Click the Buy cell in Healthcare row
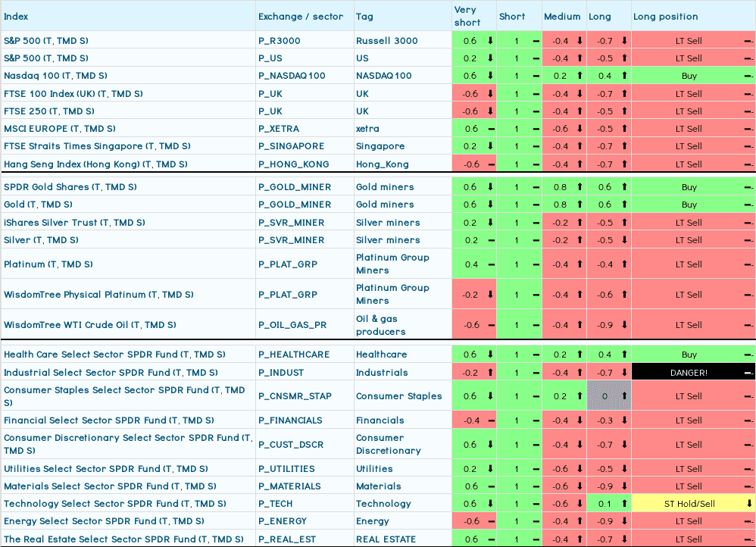 coord(693,354)
